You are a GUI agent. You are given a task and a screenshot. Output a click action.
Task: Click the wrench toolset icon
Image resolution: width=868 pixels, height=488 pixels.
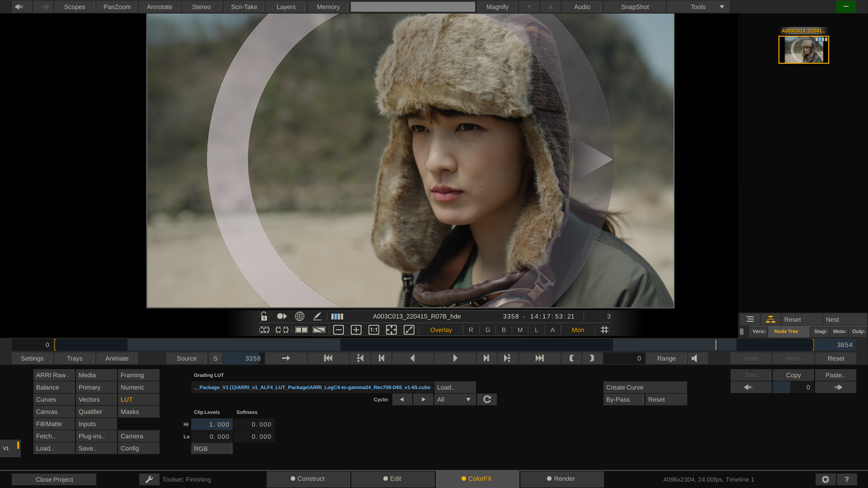click(149, 479)
